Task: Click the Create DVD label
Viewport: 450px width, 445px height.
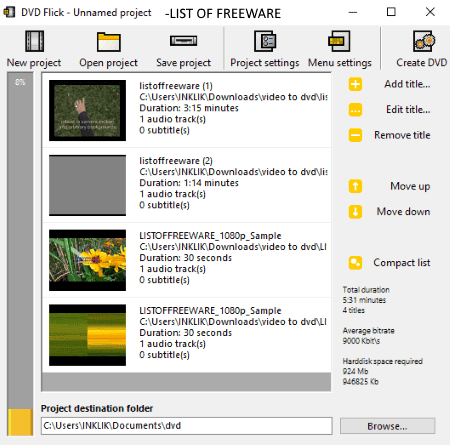Action: (422, 63)
